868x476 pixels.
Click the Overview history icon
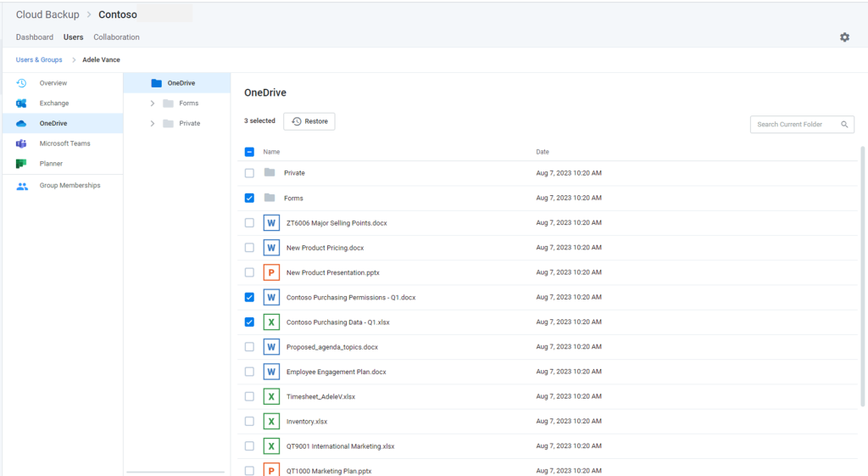21,83
